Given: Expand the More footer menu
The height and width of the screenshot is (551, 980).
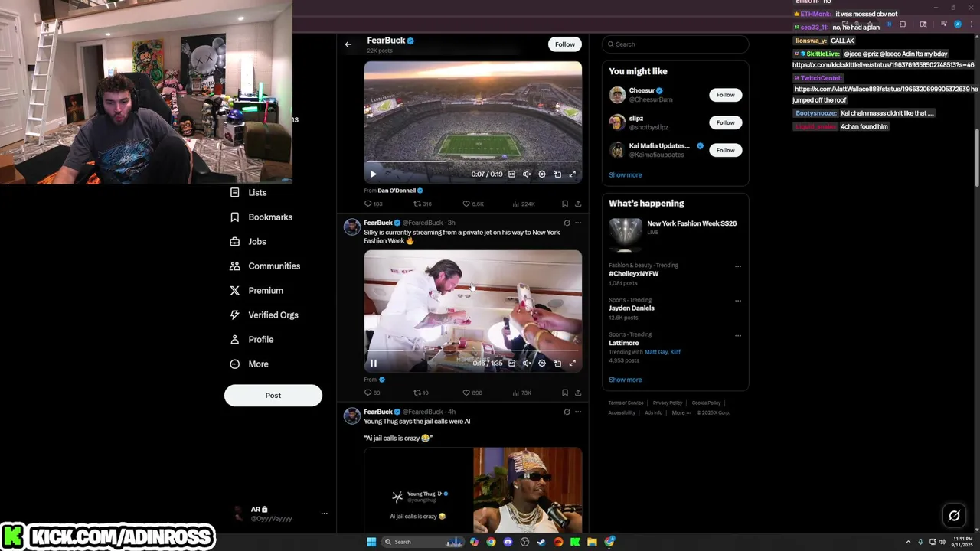Looking at the screenshot, I should 681,413.
